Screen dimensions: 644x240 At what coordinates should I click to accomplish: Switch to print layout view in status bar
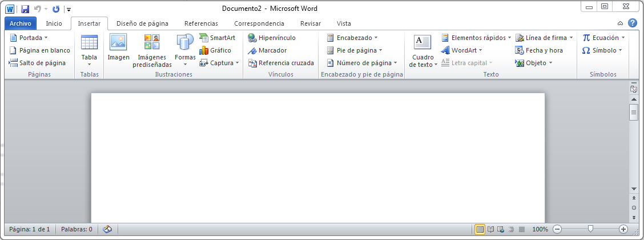(x=480, y=229)
